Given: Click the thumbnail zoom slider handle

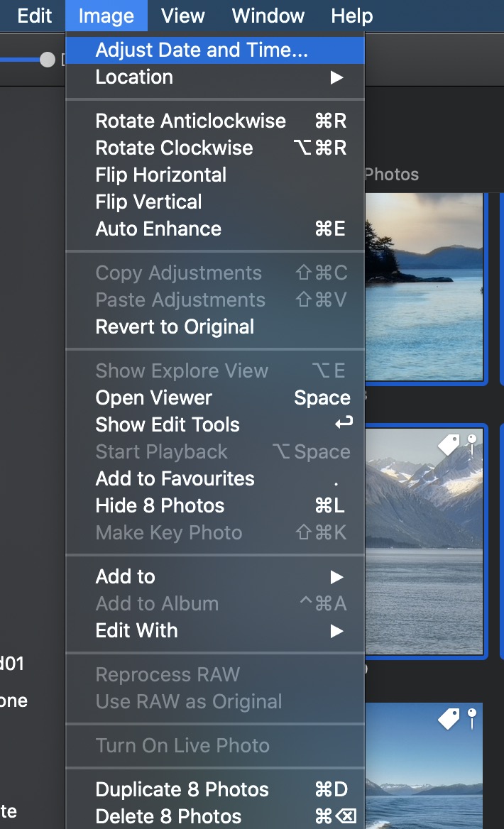Looking at the screenshot, I should pyautogui.click(x=48, y=60).
